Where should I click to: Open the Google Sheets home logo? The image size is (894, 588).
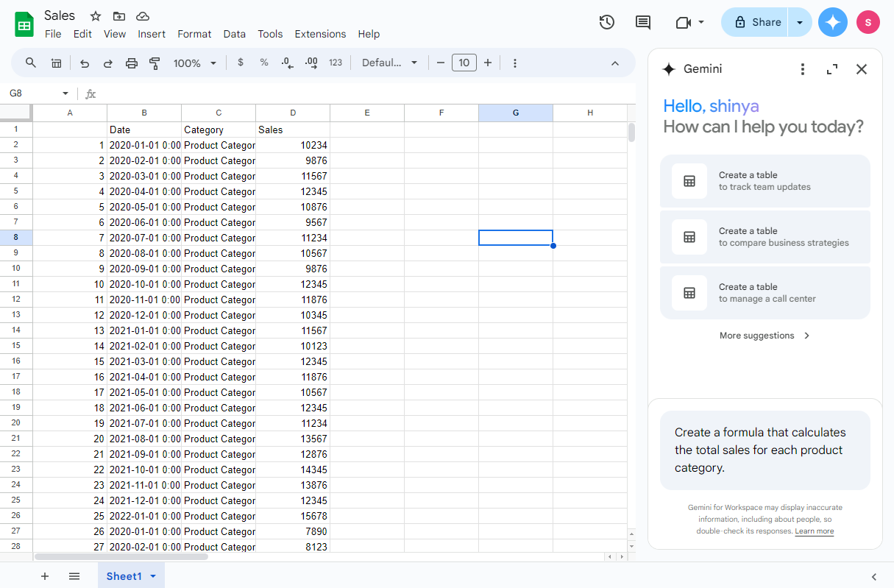coord(24,24)
